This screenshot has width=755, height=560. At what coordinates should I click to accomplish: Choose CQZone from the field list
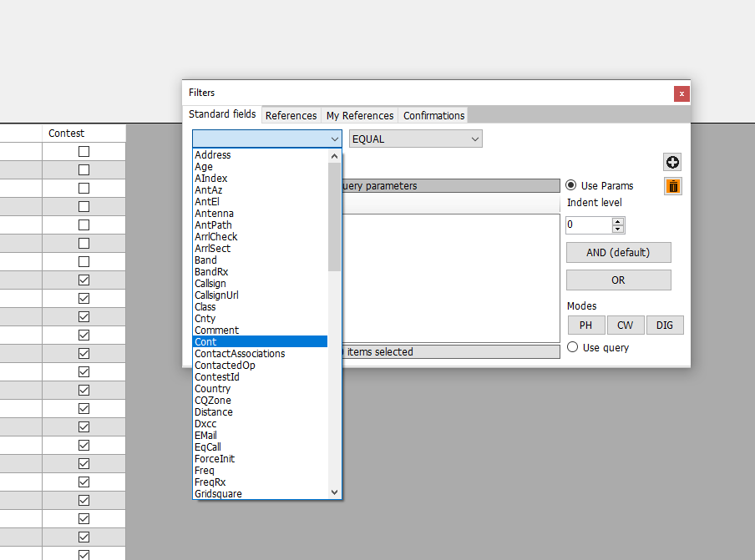click(260, 401)
